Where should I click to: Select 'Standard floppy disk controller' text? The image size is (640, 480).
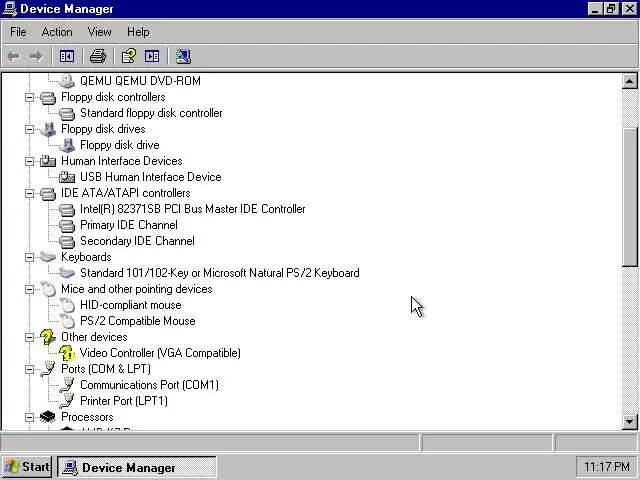click(151, 113)
